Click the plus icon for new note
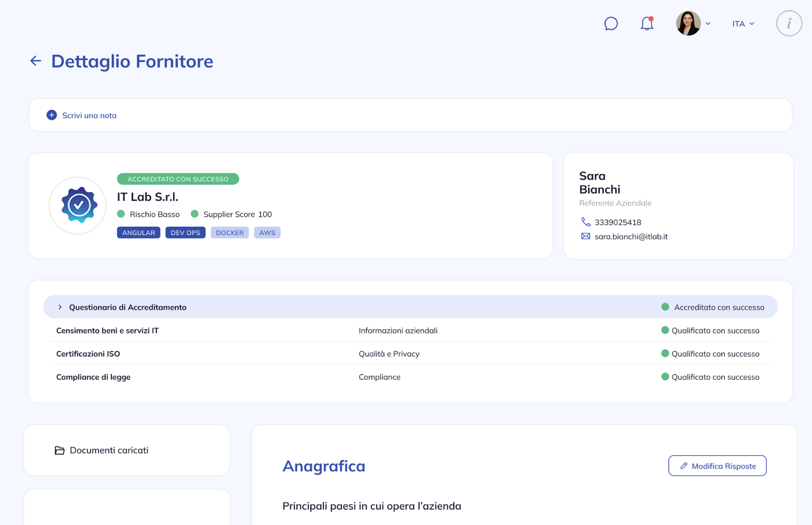 click(51, 115)
